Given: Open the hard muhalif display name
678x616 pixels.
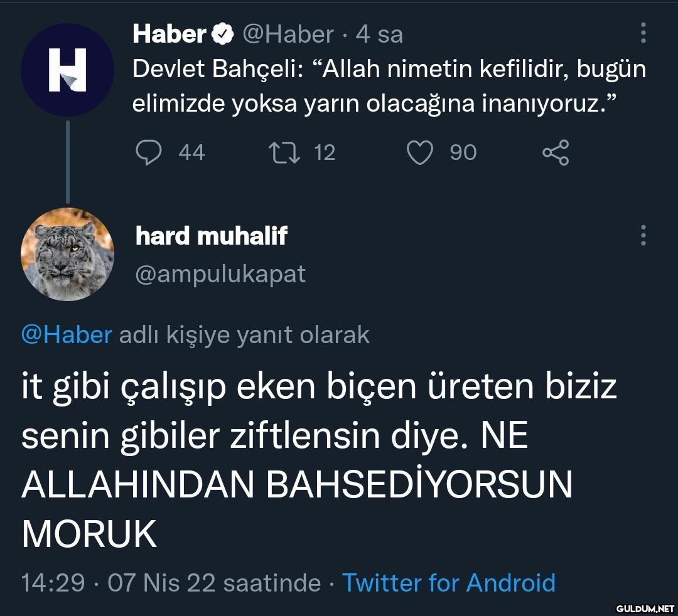Looking at the screenshot, I should (x=212, y=236).
